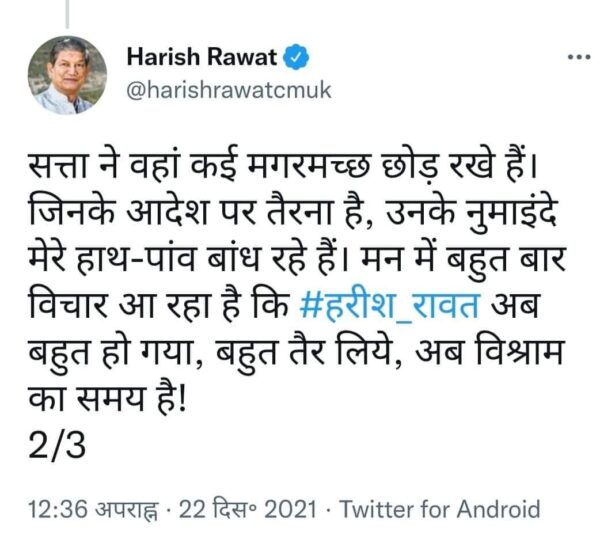Click the word नुमाइंदे in the tweet

[509, 214]
